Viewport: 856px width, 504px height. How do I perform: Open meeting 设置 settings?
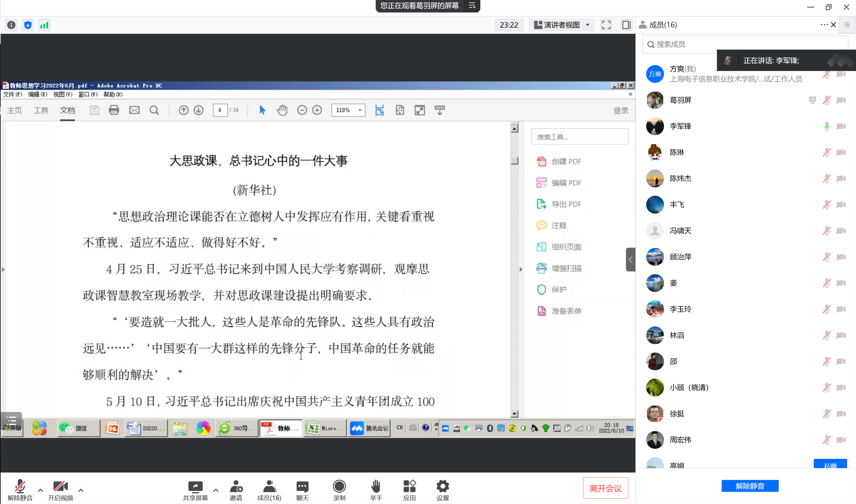(x=443, y=490)
